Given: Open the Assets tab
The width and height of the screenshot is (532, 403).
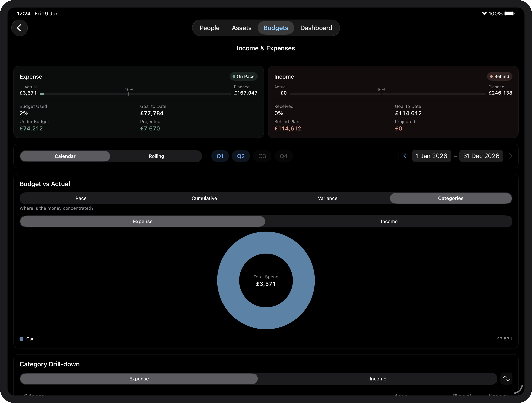Looking at the screenshot, I should point(241,28).
